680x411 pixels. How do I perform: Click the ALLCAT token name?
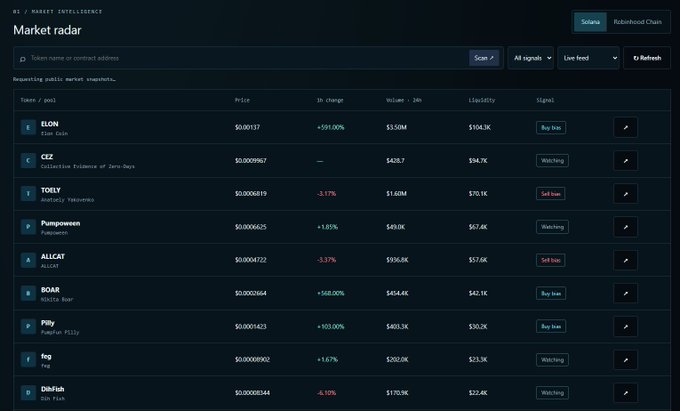[x=52, y=257]
